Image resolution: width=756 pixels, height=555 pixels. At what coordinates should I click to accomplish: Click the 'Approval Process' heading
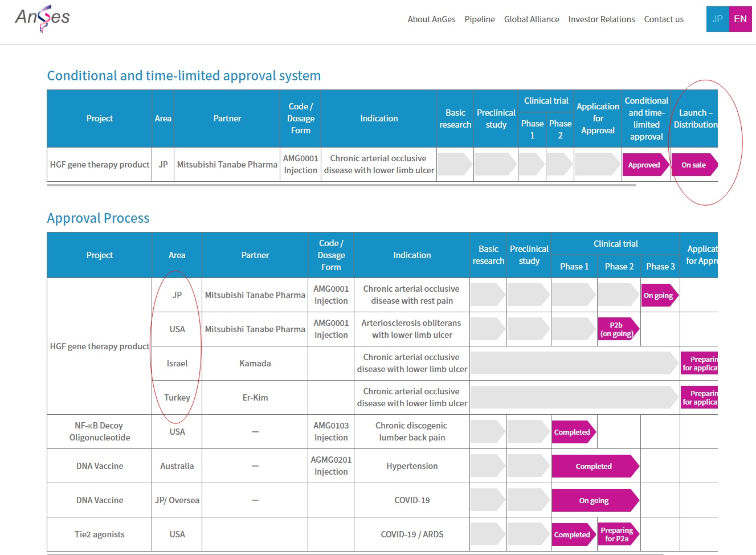pyautogui.click(x=98, y=218)
